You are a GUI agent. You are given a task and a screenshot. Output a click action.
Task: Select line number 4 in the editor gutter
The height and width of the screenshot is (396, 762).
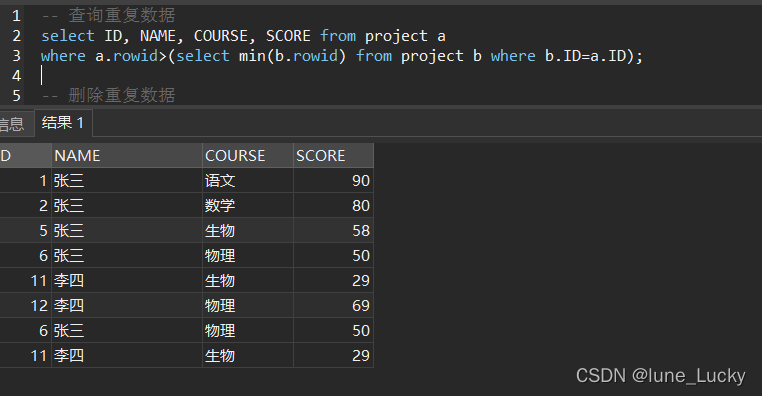(x=17, y=76)
